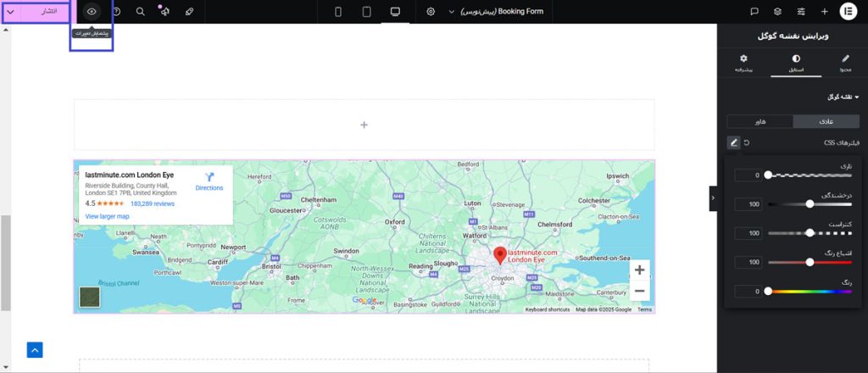Click the انتشار publish button
Viewport: 868px width, 373px height.
click(x=49, y=12)
